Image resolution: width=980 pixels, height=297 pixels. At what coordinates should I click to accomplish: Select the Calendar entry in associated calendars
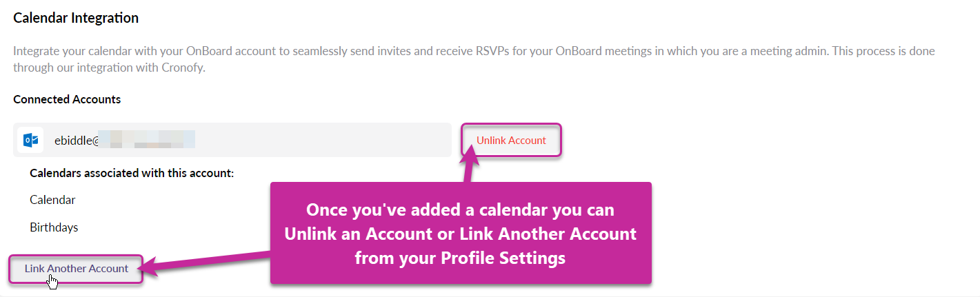click(x=52, y=200)
